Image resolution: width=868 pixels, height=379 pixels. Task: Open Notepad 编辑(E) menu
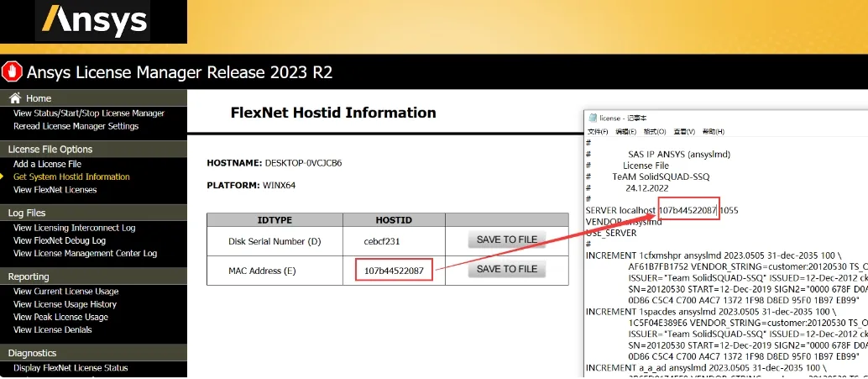pos(625,132)
